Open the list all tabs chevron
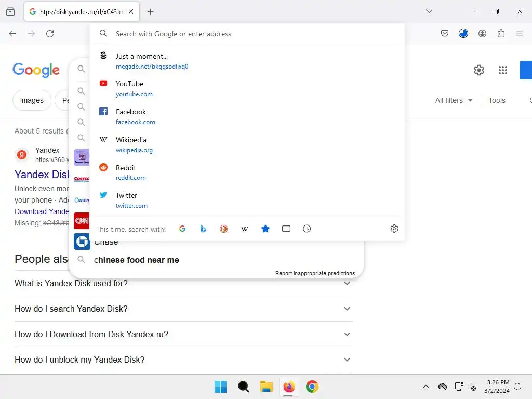 (x=429, y=11)
